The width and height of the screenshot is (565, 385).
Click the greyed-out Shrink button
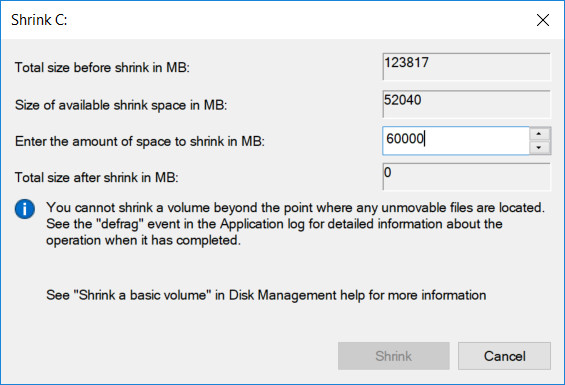tap(393, 356)
